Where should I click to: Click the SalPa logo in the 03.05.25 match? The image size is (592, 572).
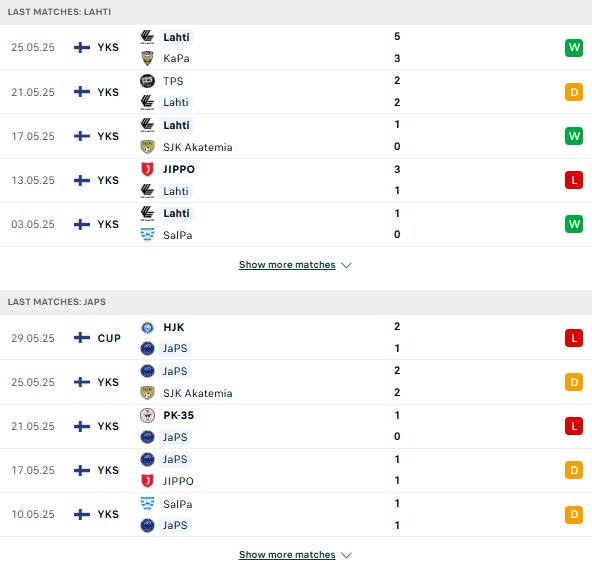(x=147, y=235)
